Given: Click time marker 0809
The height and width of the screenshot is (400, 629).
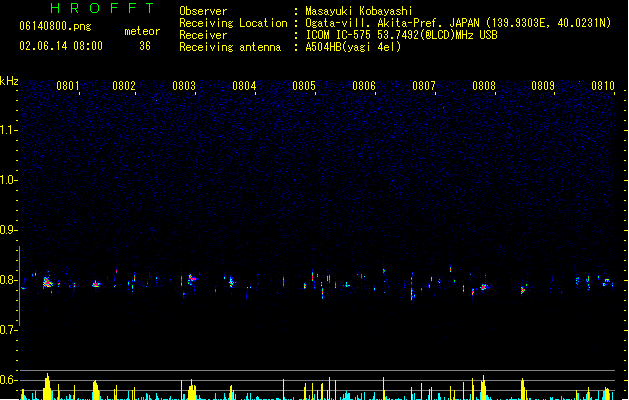Looking at the screenshot, I should (543, 86).
